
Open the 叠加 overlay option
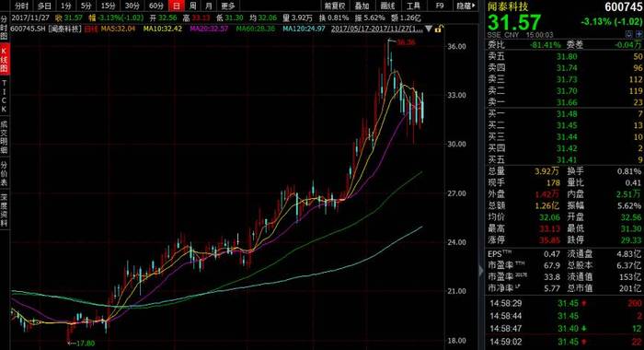pos(362,6)
